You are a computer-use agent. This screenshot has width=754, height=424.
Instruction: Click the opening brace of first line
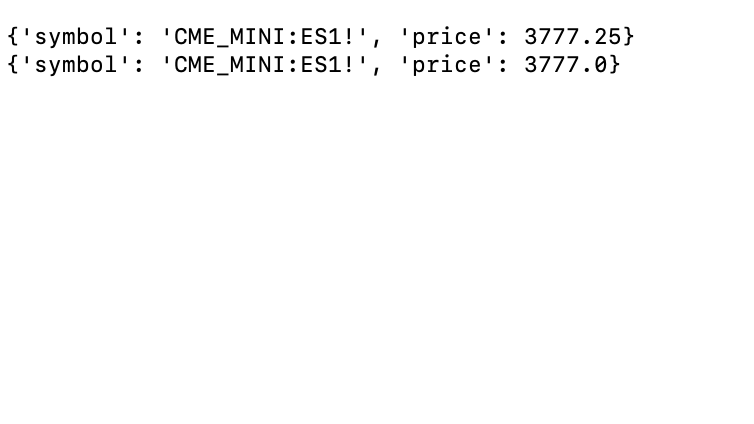[x=13, y=37]
